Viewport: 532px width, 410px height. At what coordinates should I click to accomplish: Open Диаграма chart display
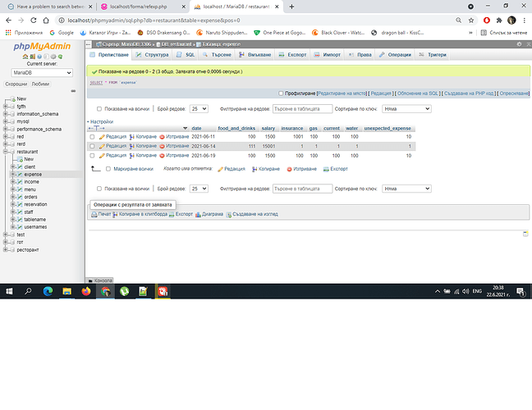pos(209,214)
